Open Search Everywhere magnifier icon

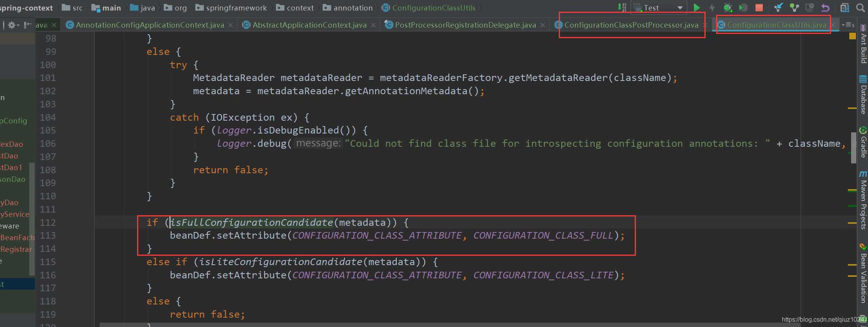coord(861,8)
